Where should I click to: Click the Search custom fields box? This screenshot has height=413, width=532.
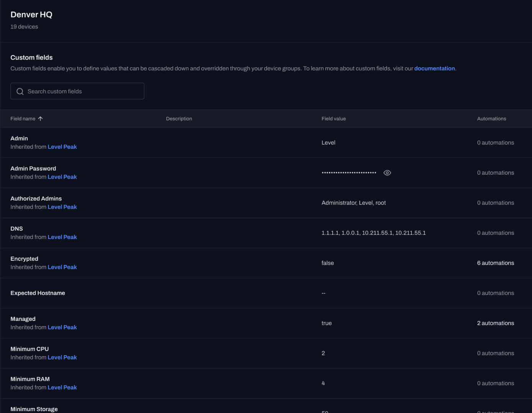tap(77, 91)
